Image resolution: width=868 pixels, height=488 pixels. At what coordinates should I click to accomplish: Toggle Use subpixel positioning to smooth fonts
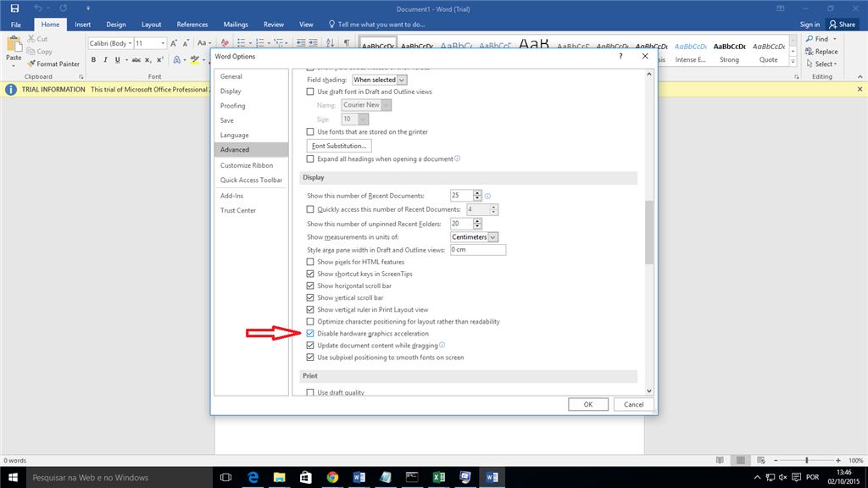click(x=310, y=358)
